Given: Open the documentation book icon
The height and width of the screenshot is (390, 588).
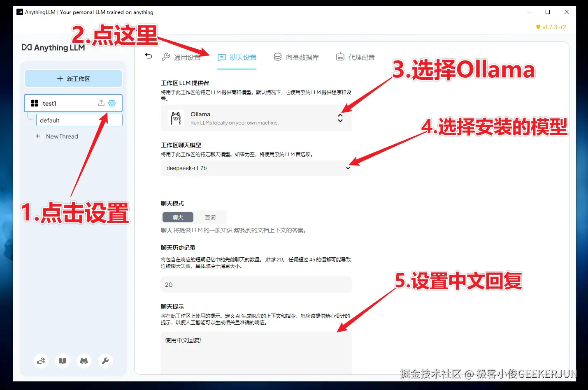Looking at the screenshot, I should pyautogui.click(x=63, y=361).
